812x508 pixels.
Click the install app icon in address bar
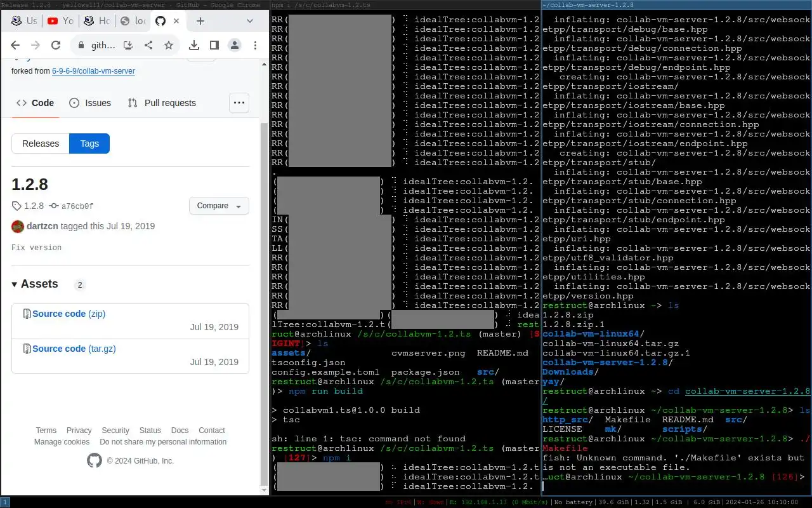coord(128,45)
